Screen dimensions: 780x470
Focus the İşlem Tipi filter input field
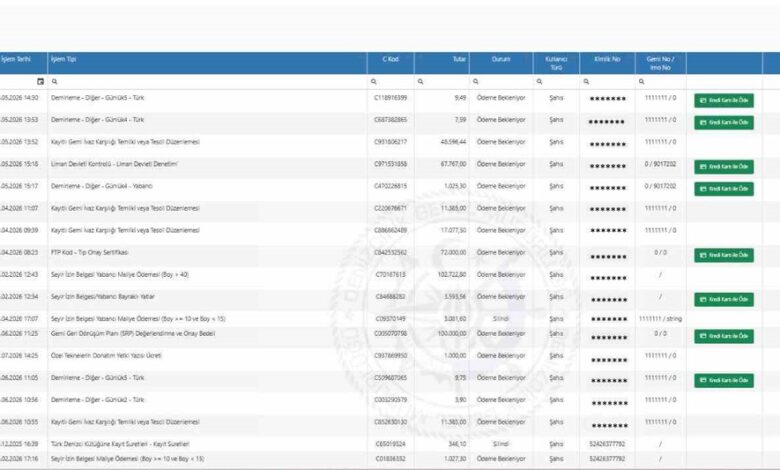coord(211,82)
